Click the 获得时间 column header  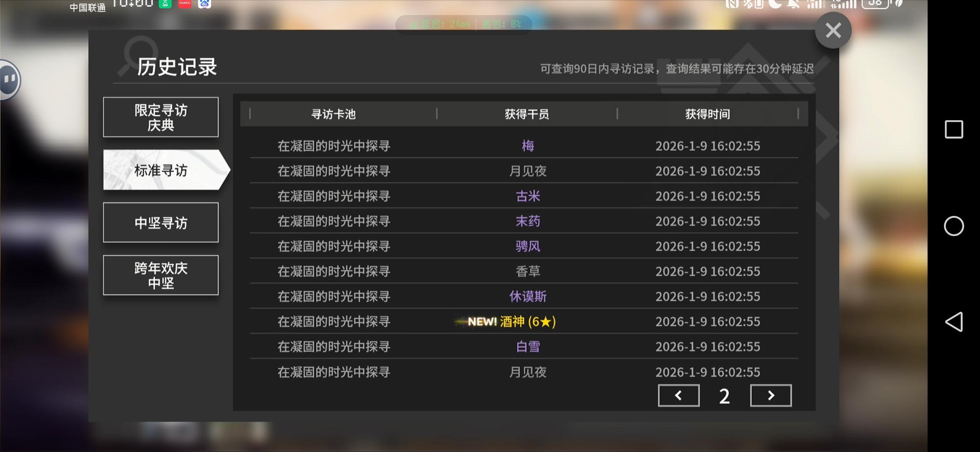707,114
